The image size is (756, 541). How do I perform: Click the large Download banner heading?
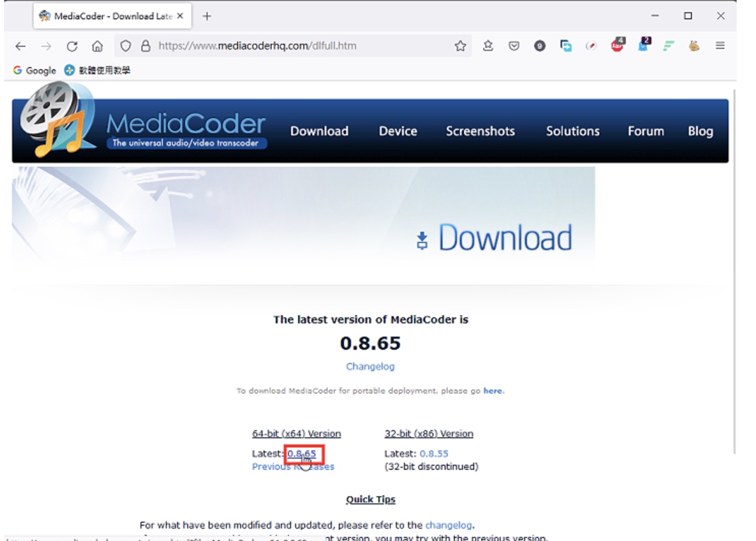tap(505, 238)
